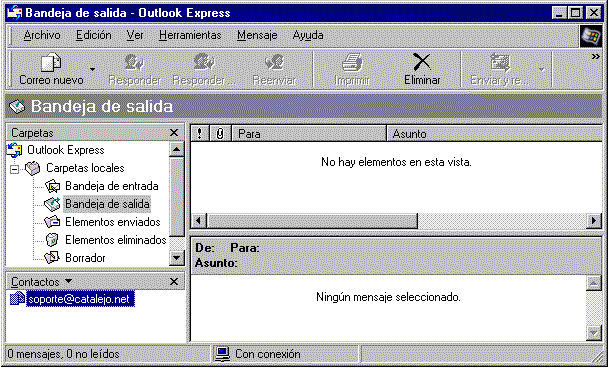Click the Windows logo in menu bar

click(590, 36)
